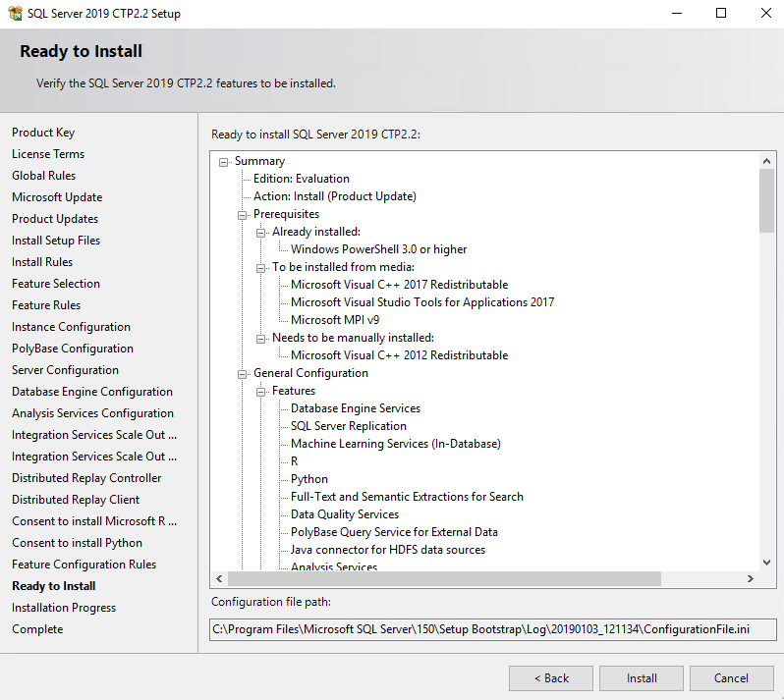Click the horizontal scrollbar right arrow
Screen dimensions: 784x700
(x=750, y=578)
